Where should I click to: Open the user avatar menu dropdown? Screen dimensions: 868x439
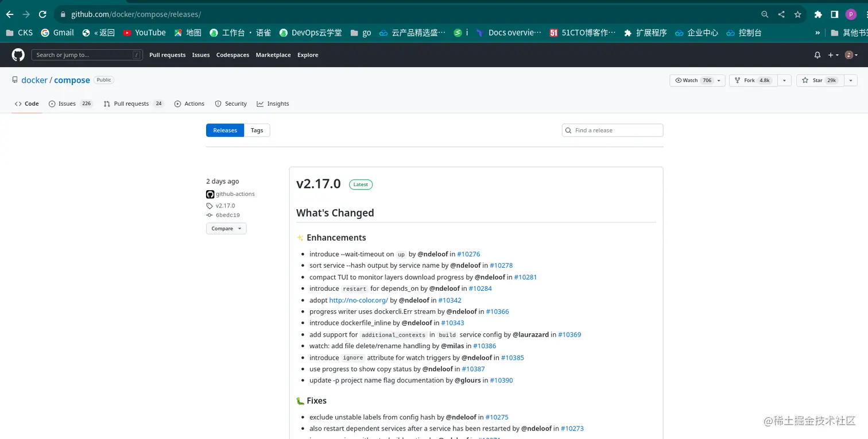click(851, 55)
